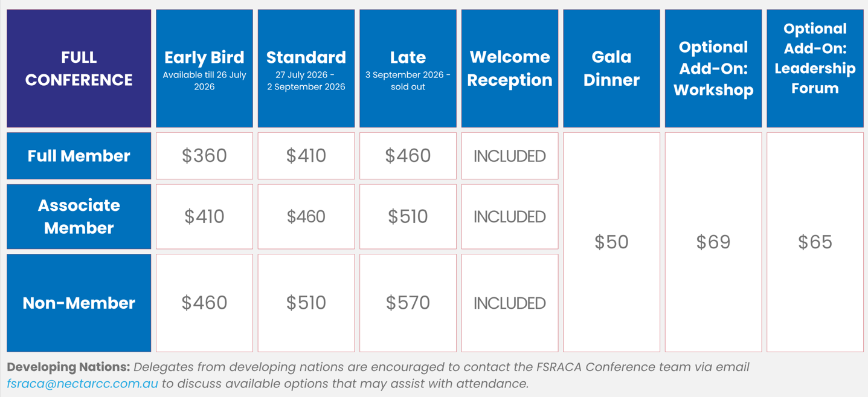Click the $570 Non-Member Late price
The image size is (868, 397).
pos(408,303)
